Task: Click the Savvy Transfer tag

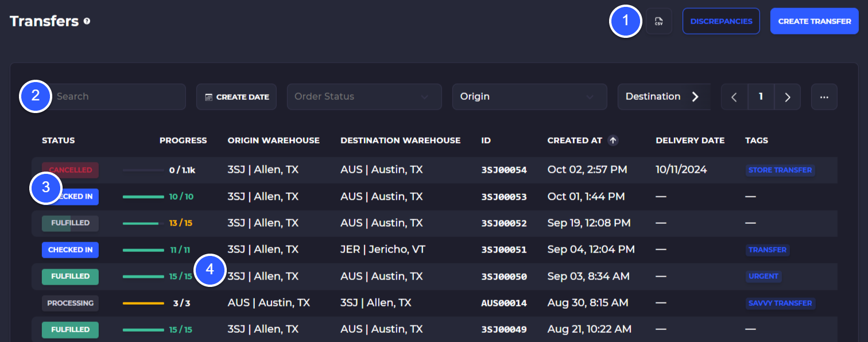Action: coord(780,303)
